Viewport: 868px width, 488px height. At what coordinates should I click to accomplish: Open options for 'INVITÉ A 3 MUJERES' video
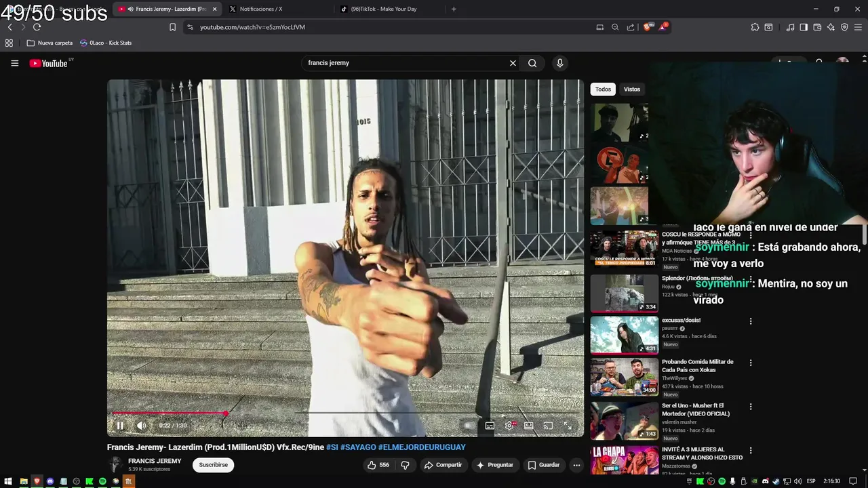click(x=750, y=450)
